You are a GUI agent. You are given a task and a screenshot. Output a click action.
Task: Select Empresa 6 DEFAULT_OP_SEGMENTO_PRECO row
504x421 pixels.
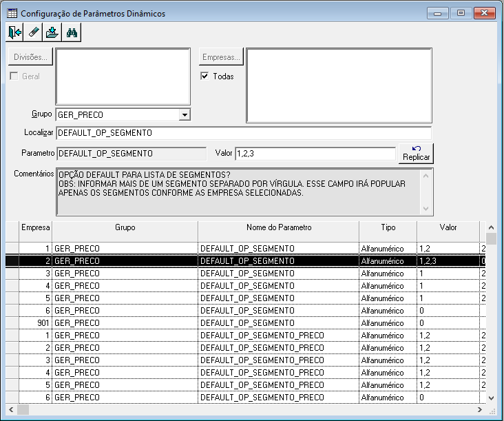click(x=246, y=397)
